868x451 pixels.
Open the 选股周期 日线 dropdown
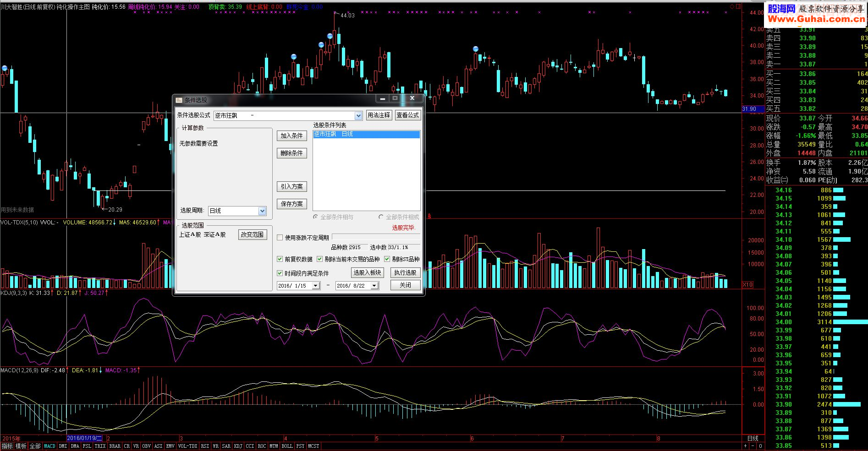coord(262,211)
